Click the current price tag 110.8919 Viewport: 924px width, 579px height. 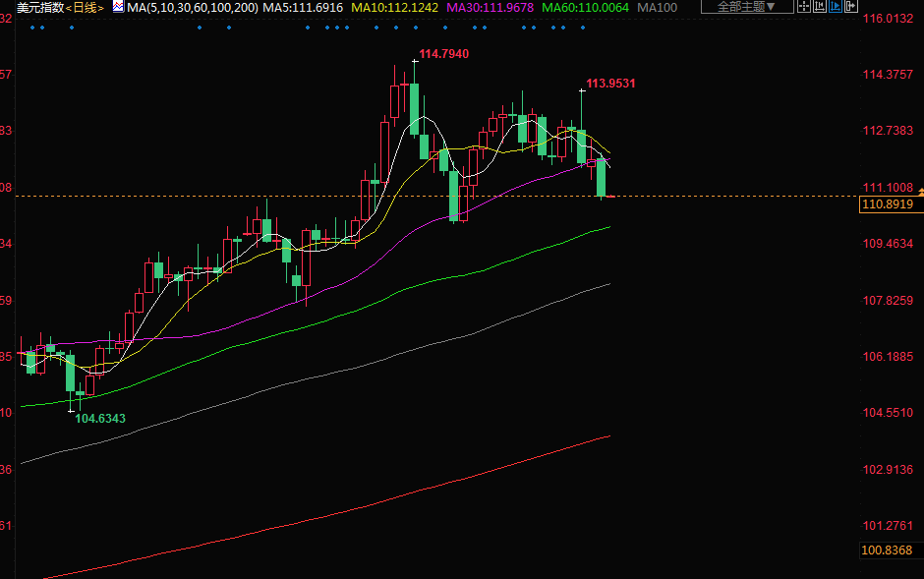coord(888,204)
